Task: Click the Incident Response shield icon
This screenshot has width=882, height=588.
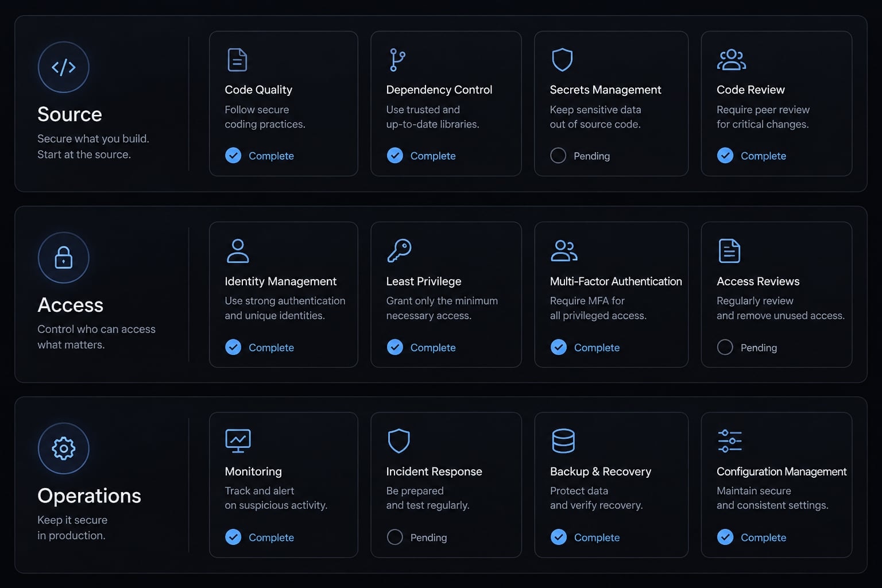Action: pyautogui.click(x=399, y=441)
